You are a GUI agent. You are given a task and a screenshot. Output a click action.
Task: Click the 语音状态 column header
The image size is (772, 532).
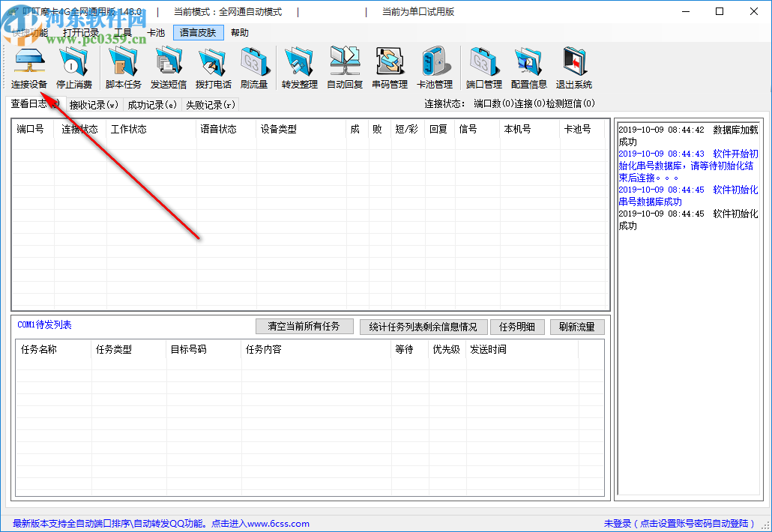(226, 129)
